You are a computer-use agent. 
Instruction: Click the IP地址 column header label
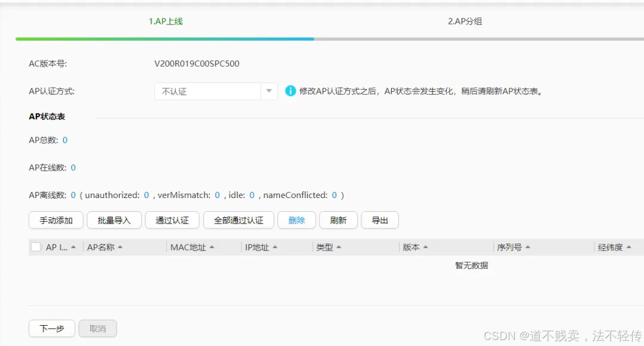click(x=257, y=247)
